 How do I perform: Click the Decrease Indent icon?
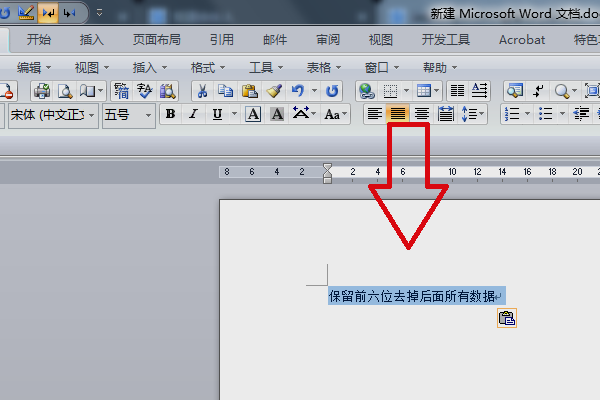581,114
